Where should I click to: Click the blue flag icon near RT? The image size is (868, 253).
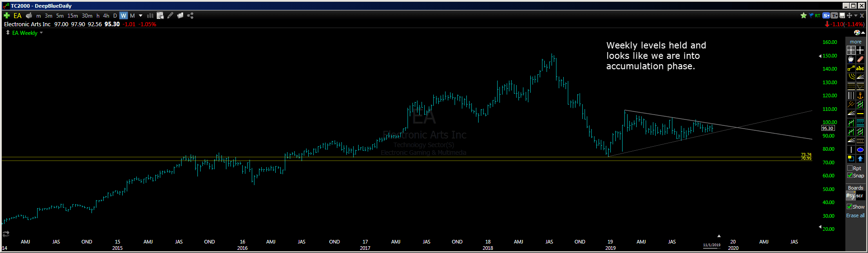point(811,15)
